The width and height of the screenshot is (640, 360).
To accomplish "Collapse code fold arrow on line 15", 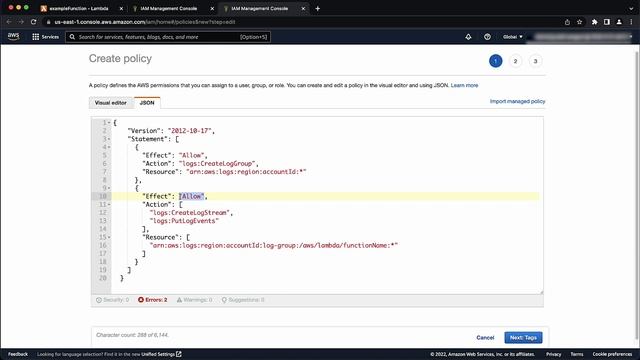I will tap(109, 237).
